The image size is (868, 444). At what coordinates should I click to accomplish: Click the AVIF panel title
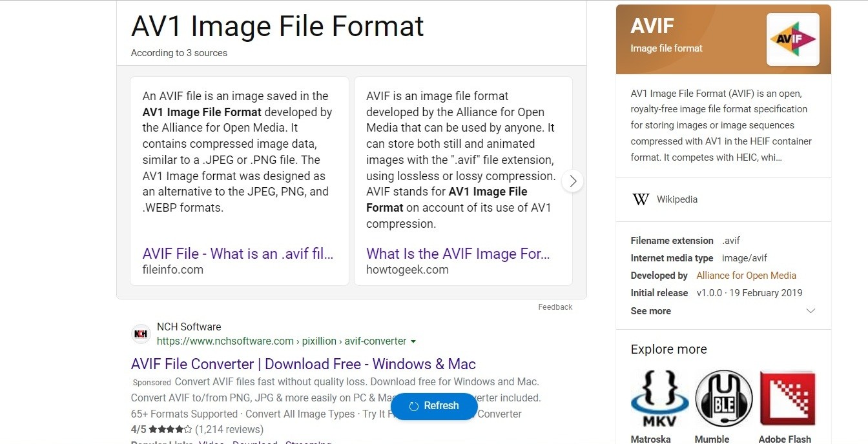coord(652,26)
